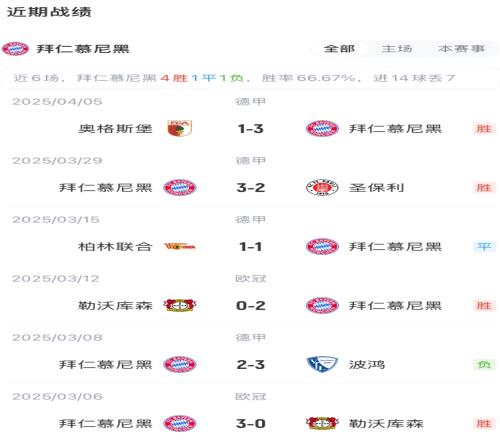The image size is (500, 440).
Task: Click the Bayern logo in the 2-3 match
Action: [180, 364]
